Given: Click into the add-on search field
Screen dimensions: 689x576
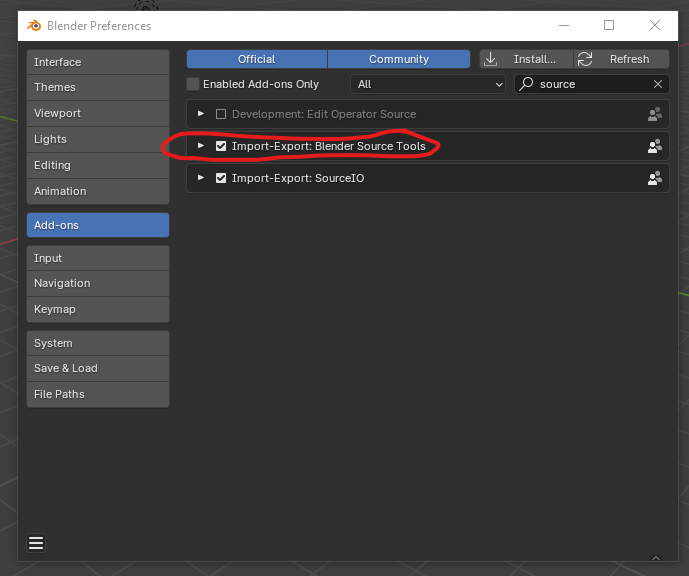Looking at the screenshot, I should coord(591,84).
